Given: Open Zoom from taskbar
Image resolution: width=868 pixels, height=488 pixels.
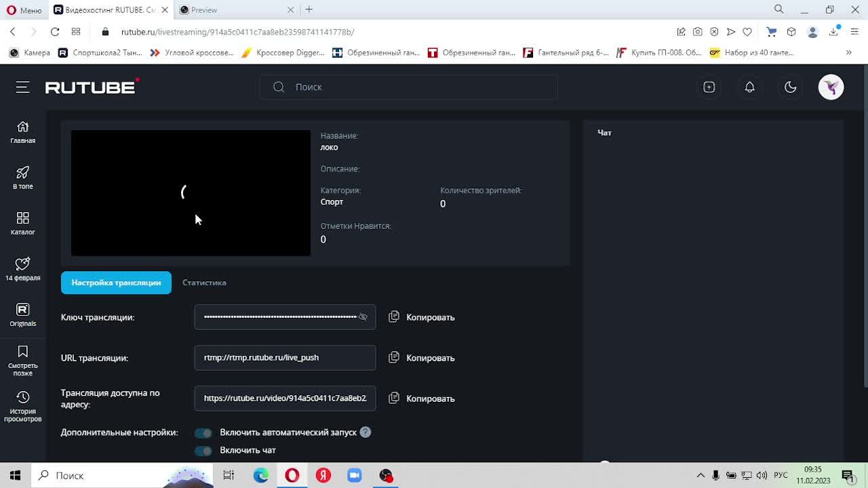Looking at the screenshot, I should [355, 475].
